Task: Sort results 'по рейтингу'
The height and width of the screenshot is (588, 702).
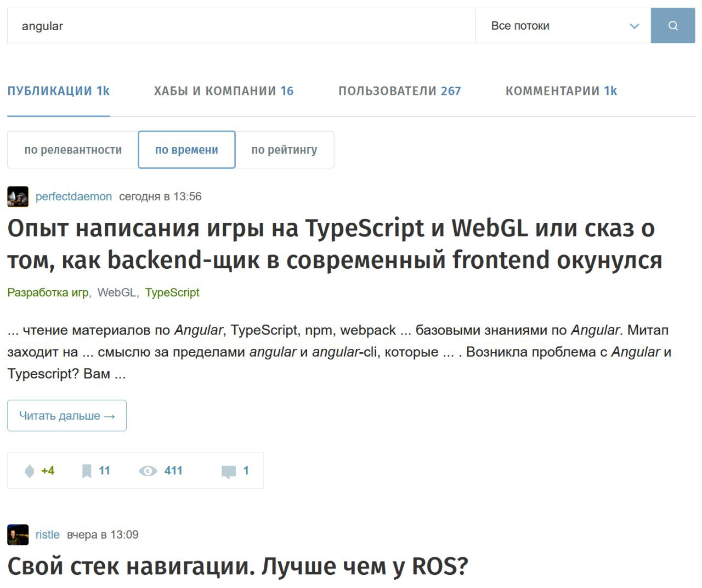Action: click(x=284, y=150)
